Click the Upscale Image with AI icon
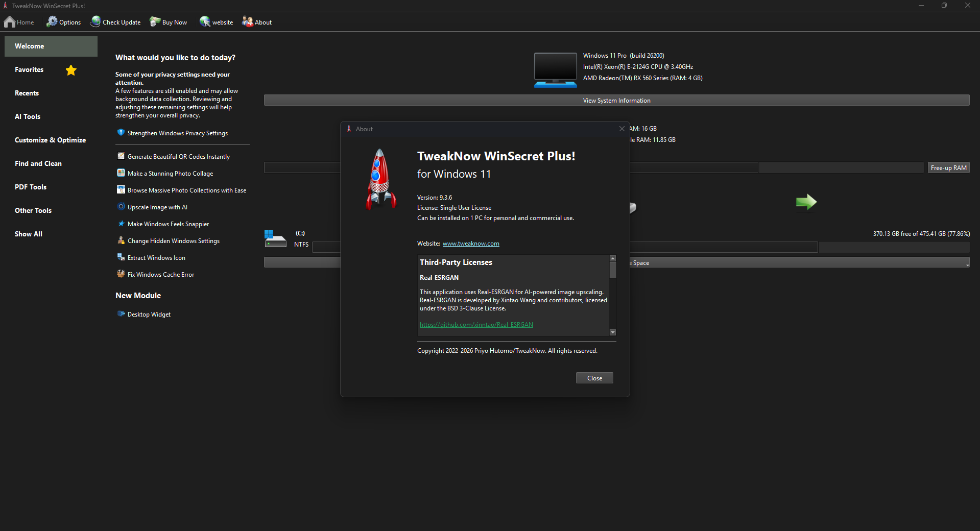Viewport: 980px width, 531px height. click(121, 207)
